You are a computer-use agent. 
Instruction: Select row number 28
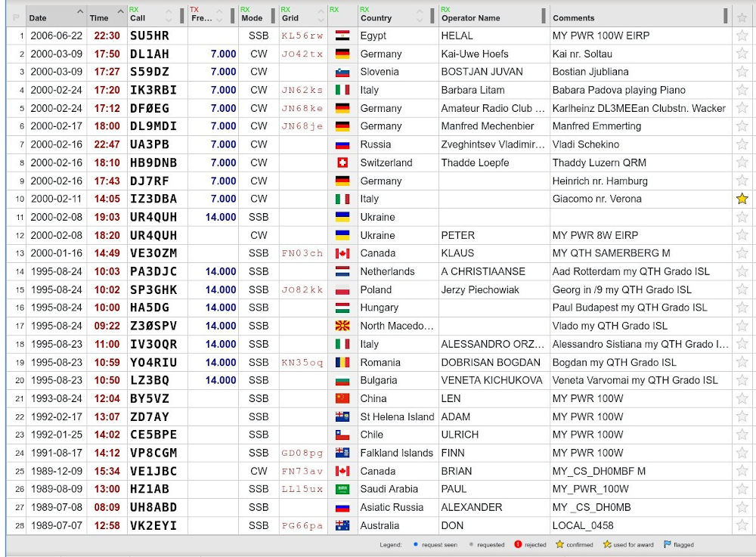point(17,525)
